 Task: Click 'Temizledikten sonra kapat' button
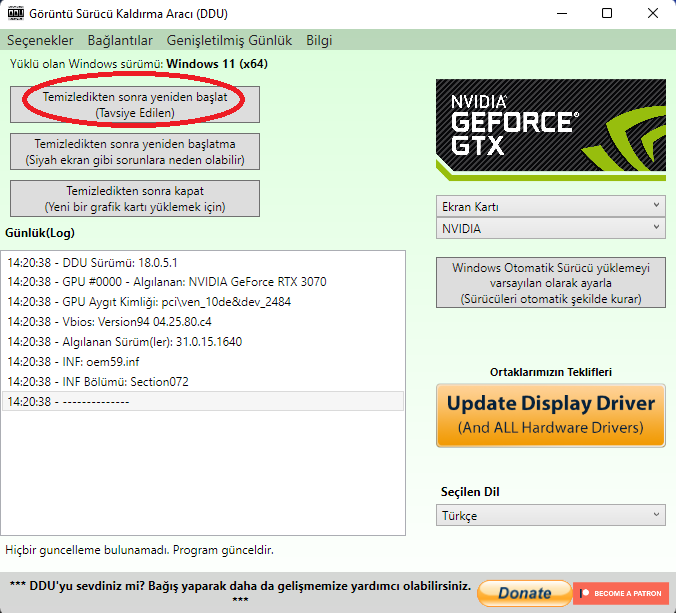[x=135, y=199]
